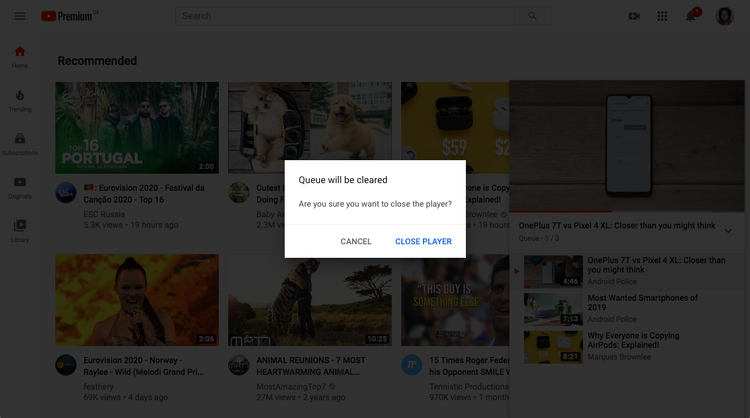Screen dimensions: 750x418
Task: Click the search magnifier button
Action: pos(532,16)
